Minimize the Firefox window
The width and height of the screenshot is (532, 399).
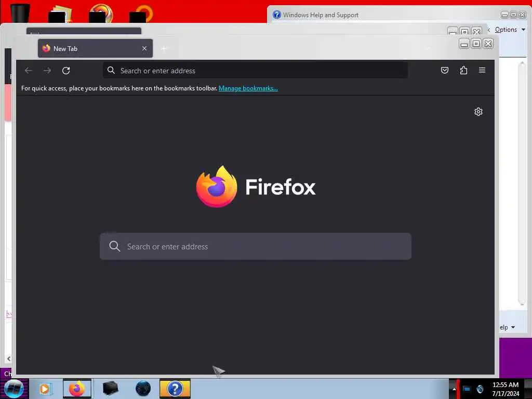click(464, 44)
